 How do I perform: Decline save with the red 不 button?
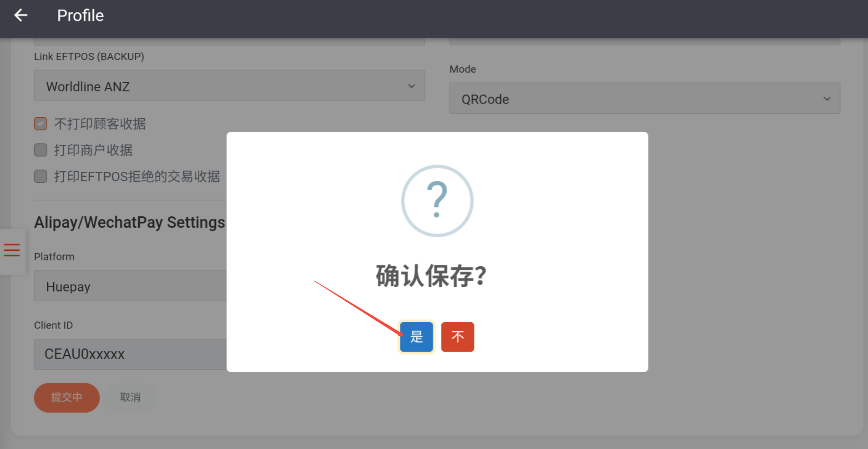point(457,337)
